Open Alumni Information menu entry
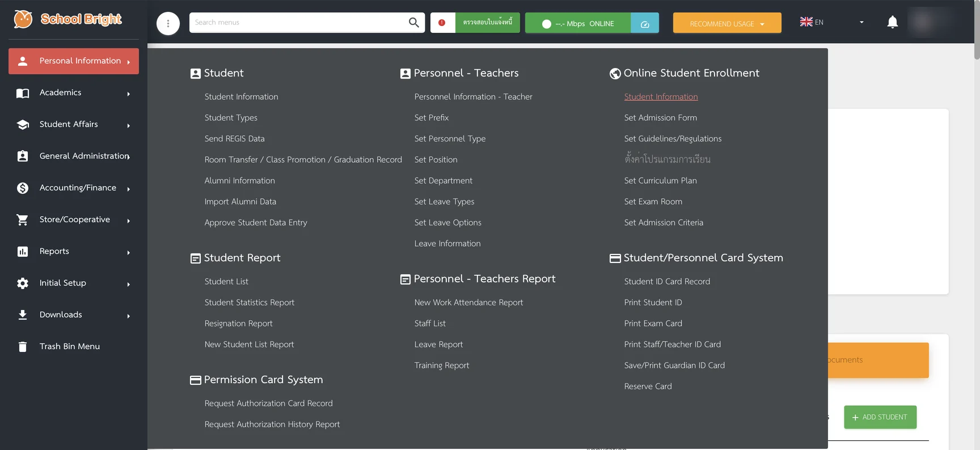The width and height of the screenshot is (980, 450). [239, 181]
